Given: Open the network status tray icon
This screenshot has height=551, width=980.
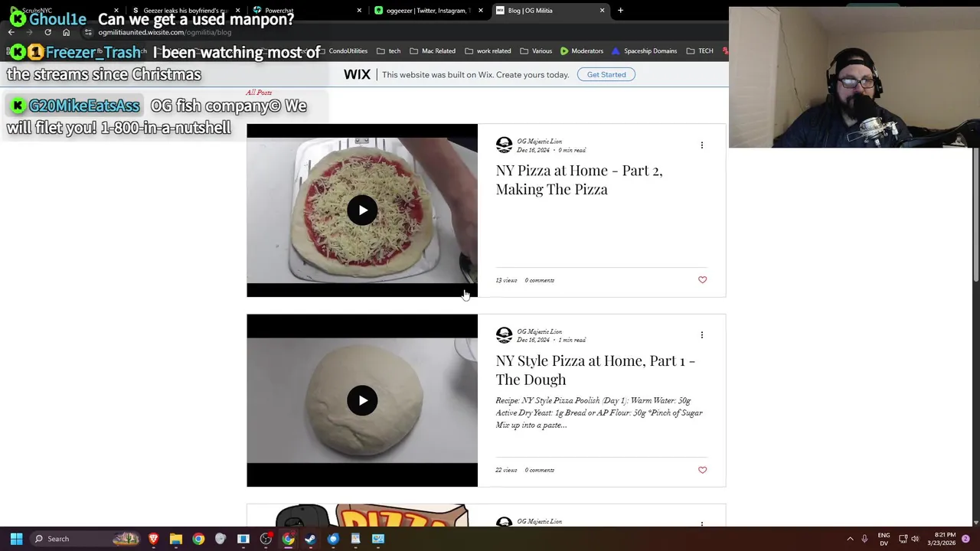Looking at the screenshot, I should pyautogui.click(x=903, y=539).
